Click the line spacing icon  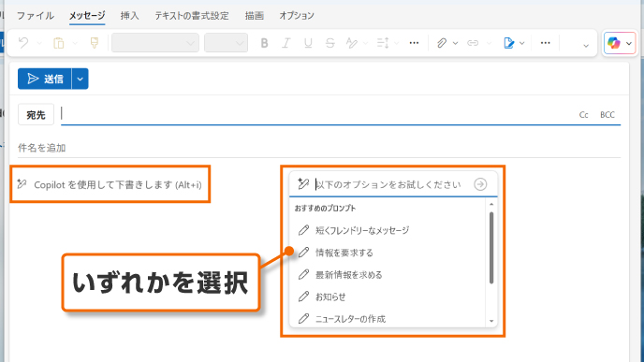tap(383, 43)
